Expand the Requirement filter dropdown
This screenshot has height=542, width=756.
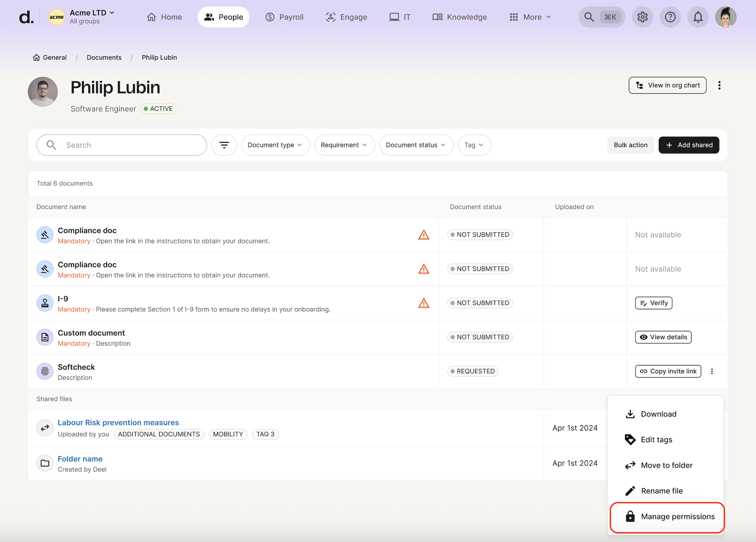[x=344, y=145]
